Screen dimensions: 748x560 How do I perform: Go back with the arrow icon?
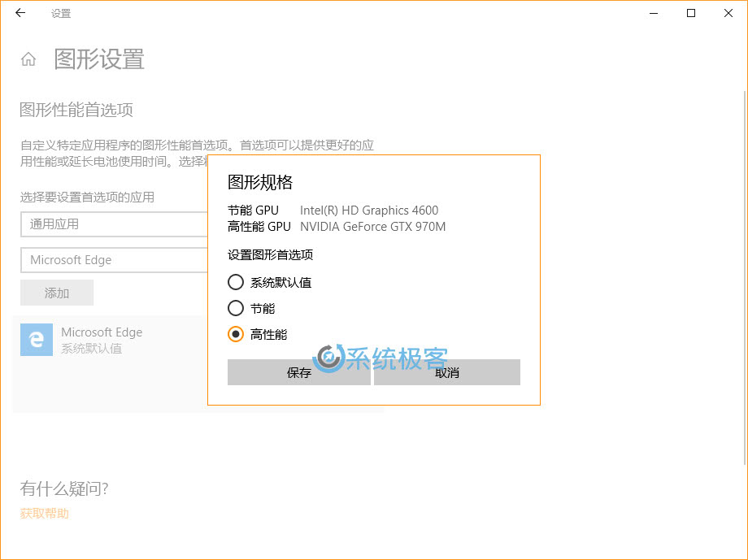click(20, 13)
